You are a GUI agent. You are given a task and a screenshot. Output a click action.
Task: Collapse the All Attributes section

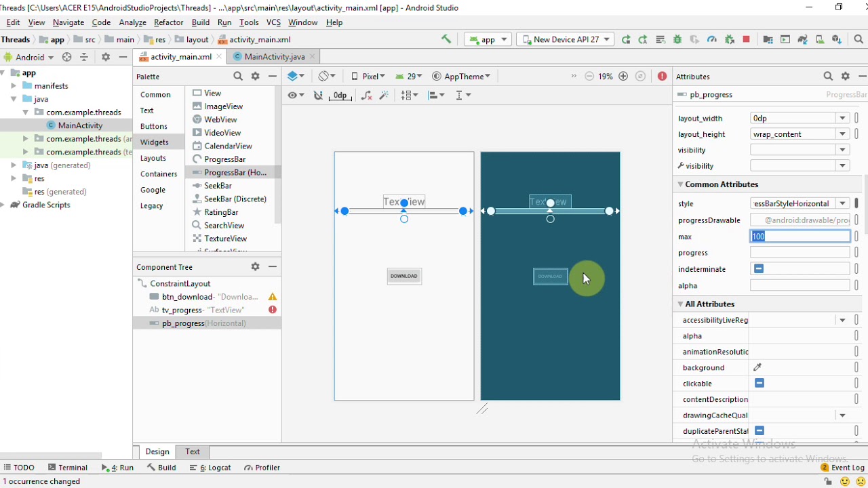point(680,304)
